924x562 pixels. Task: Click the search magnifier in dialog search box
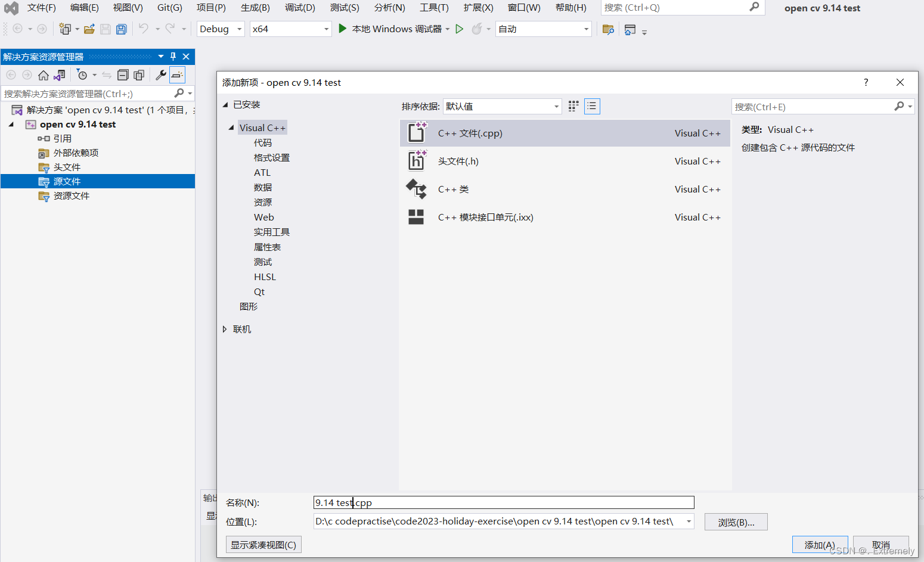899,106
